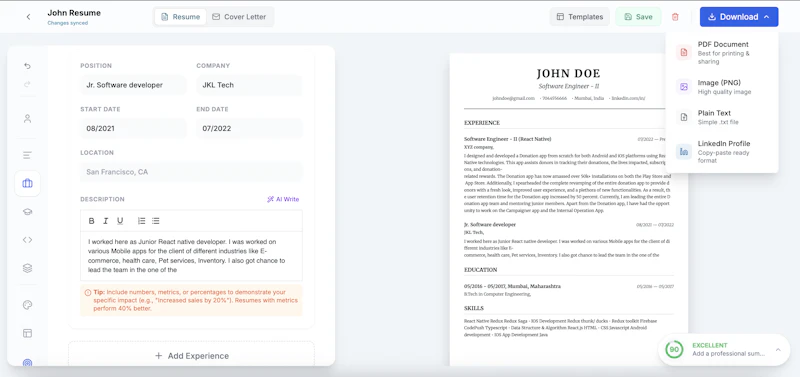The height and width of the screenshot is (377, 800).
Task: Toggle italic in description editor
Action: tap(106, 221)
